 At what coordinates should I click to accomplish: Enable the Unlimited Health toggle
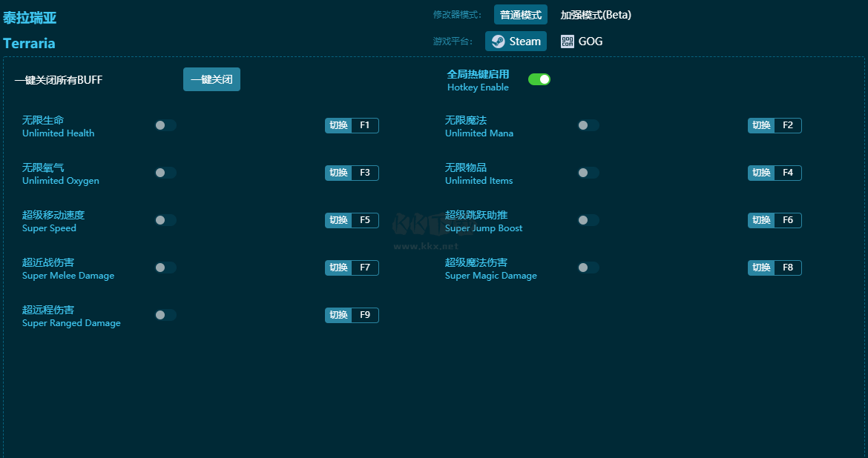tap(165, 125)
